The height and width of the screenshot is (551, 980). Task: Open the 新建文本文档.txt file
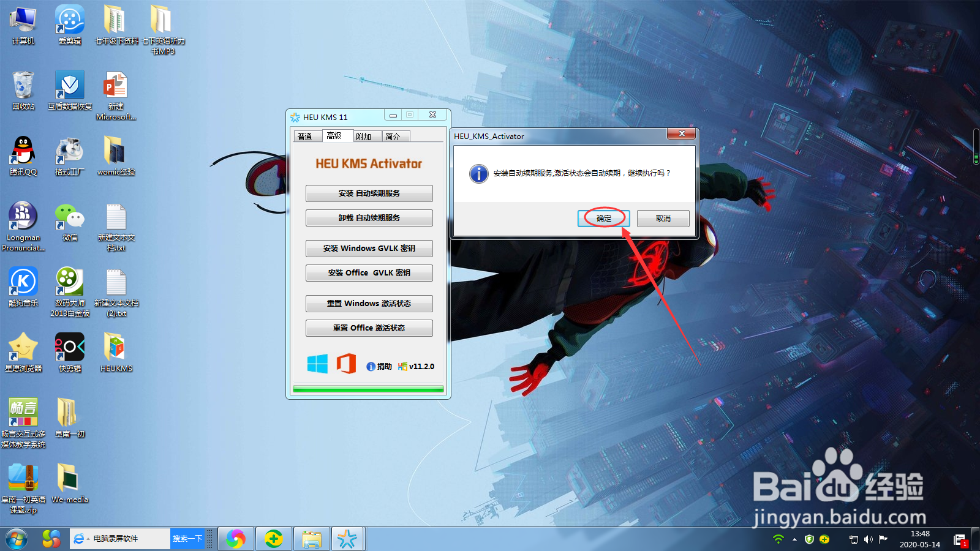pyautogui.click(x=116, y=227)
